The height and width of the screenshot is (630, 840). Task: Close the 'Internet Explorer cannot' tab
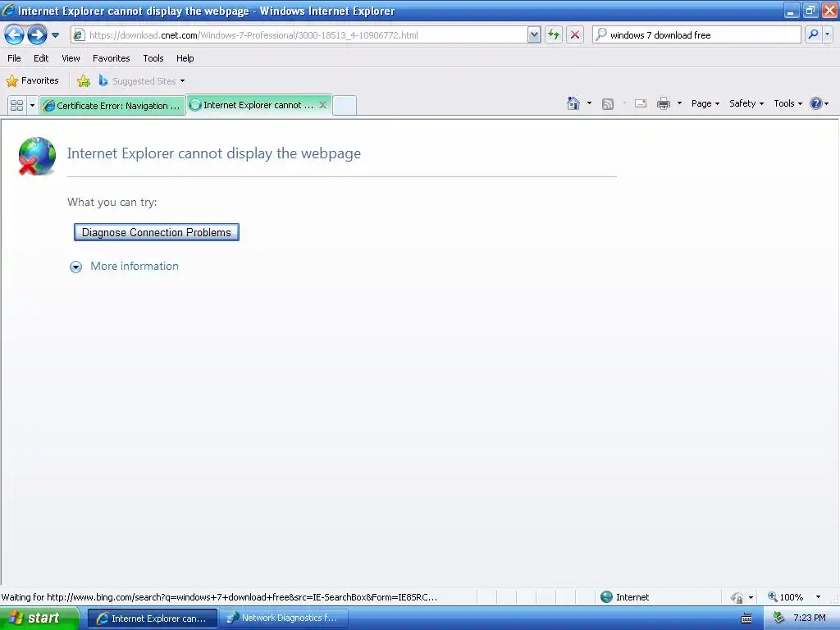coord(322,105)
